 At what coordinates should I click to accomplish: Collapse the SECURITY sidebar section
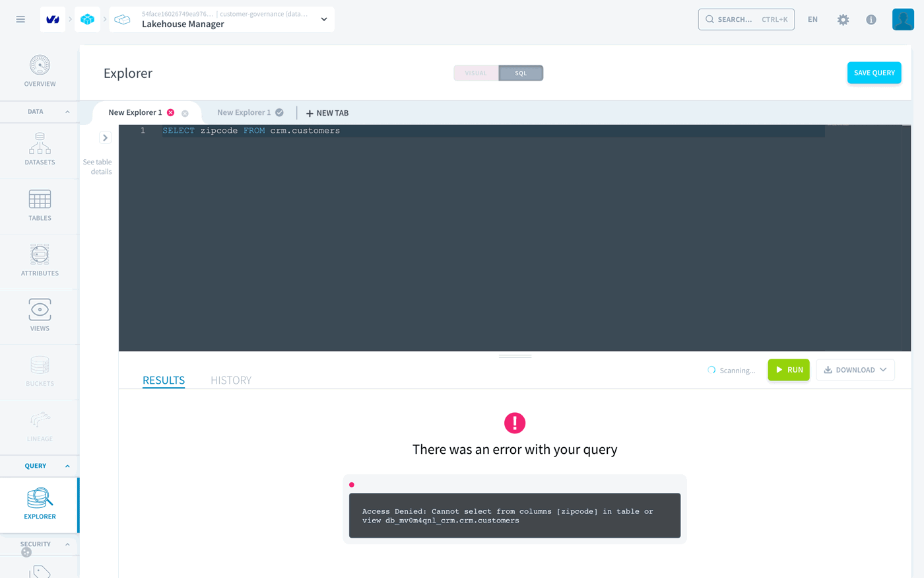coord(67,544)
